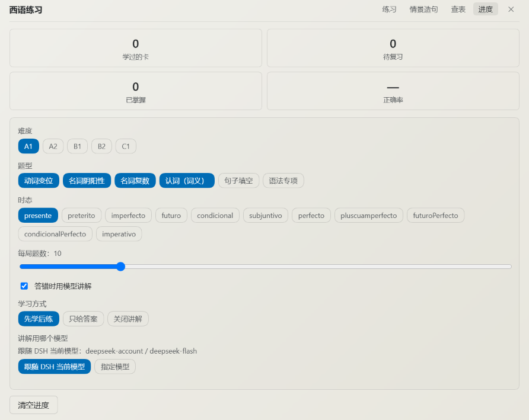This screenshot has width=529, height=420.
Task: Select the 关闭讲解 learning mode
Action: tap(128, 319)
